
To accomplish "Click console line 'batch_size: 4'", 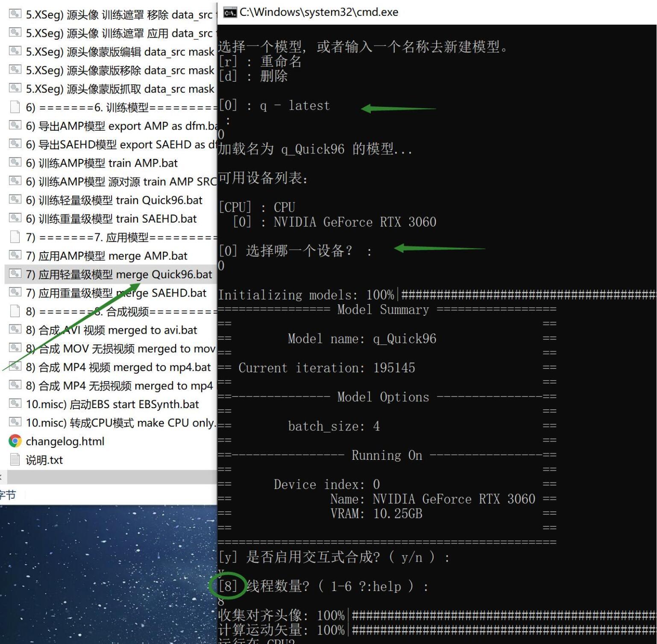I will click(x=334, y=426).
